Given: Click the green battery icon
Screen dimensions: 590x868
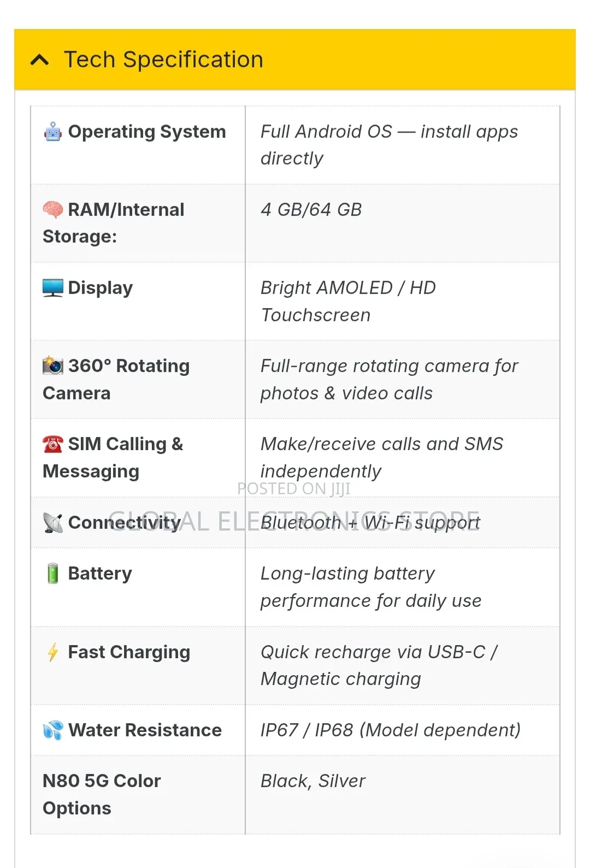Looking at the screenshot, I should pos(53,574).
